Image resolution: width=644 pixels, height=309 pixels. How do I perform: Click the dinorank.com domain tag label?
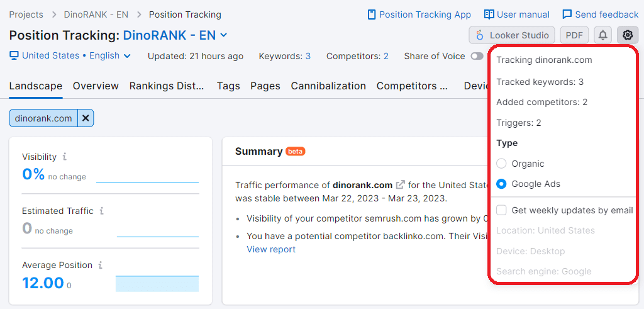[x=43, y=118]
